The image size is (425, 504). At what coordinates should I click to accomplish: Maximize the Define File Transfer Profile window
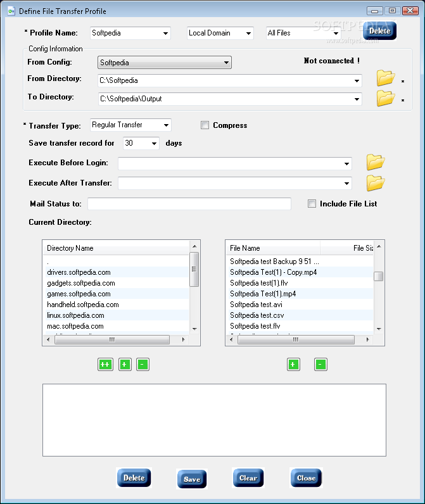392,11
